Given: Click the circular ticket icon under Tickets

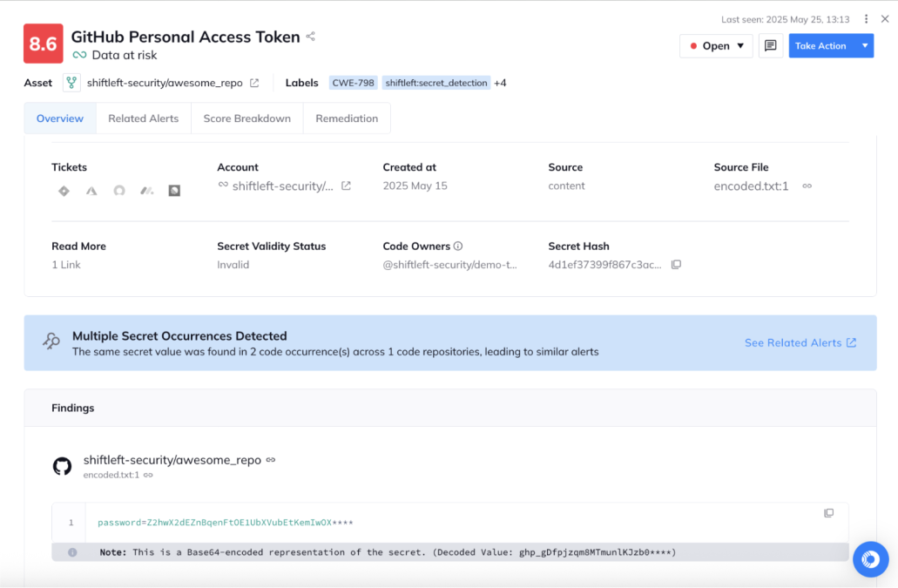Looking at the screenshot, I should point(119,191).
